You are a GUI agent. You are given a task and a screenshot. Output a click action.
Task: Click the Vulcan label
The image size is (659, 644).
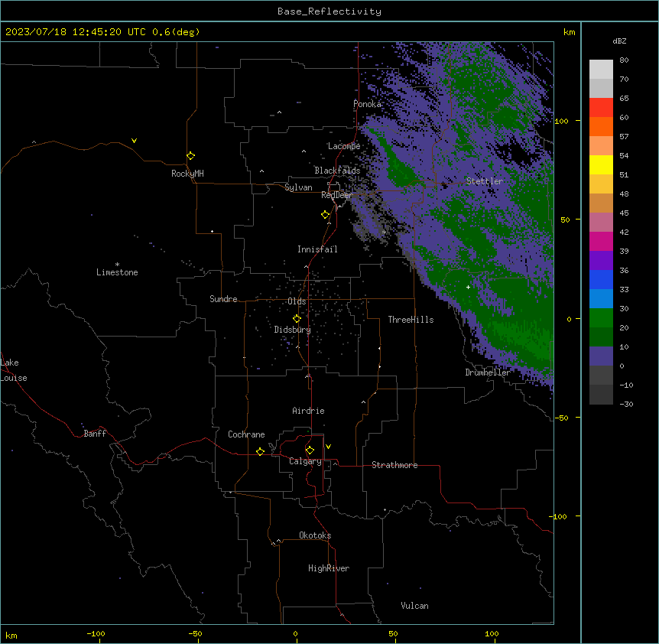pyautogui.click(x=414, y=606)
